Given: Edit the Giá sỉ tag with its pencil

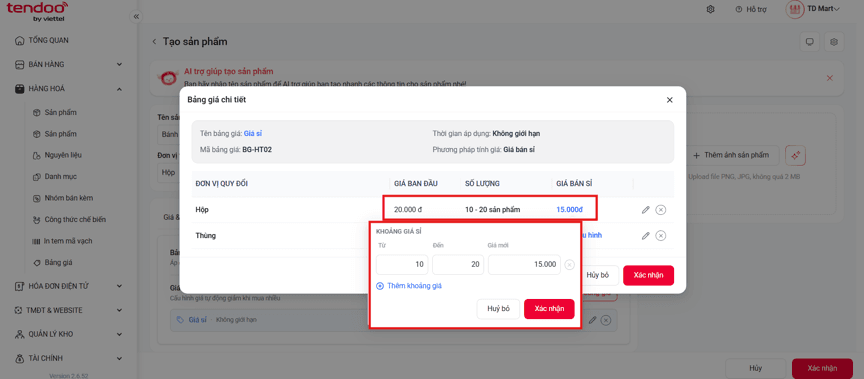Looking at the screenshot, I should pos(592,320).
